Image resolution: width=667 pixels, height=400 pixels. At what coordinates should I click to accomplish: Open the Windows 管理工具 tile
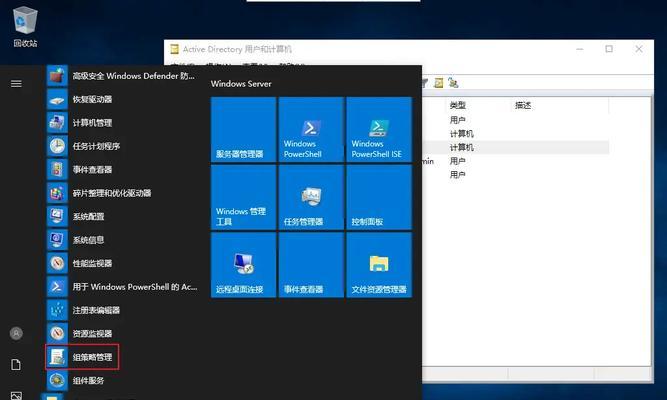(243, 197)
